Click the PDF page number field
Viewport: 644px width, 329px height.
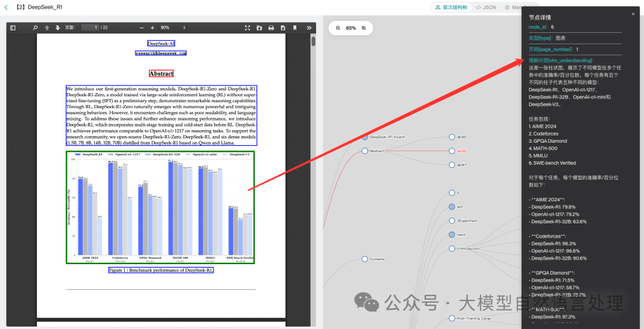pos(90,27)
